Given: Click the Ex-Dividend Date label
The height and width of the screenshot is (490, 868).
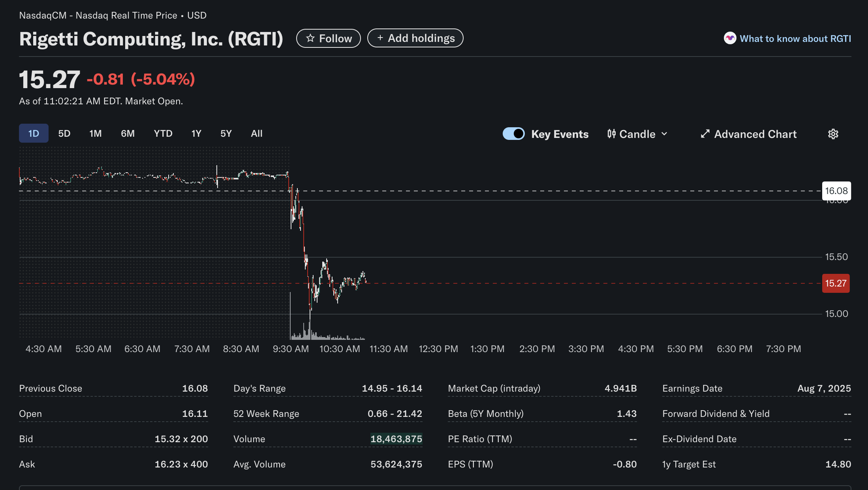Looking at the screenshot, I should pos(699,439).
